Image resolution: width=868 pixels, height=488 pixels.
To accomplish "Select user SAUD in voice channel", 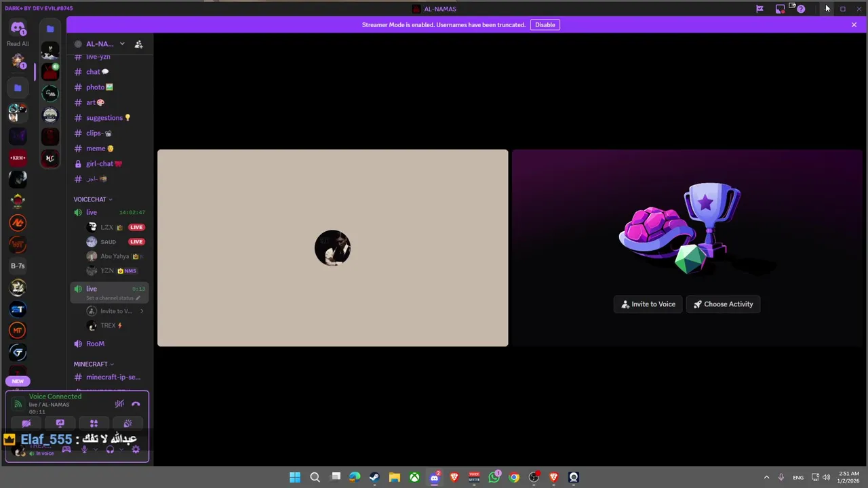I will tap(117, 241).
